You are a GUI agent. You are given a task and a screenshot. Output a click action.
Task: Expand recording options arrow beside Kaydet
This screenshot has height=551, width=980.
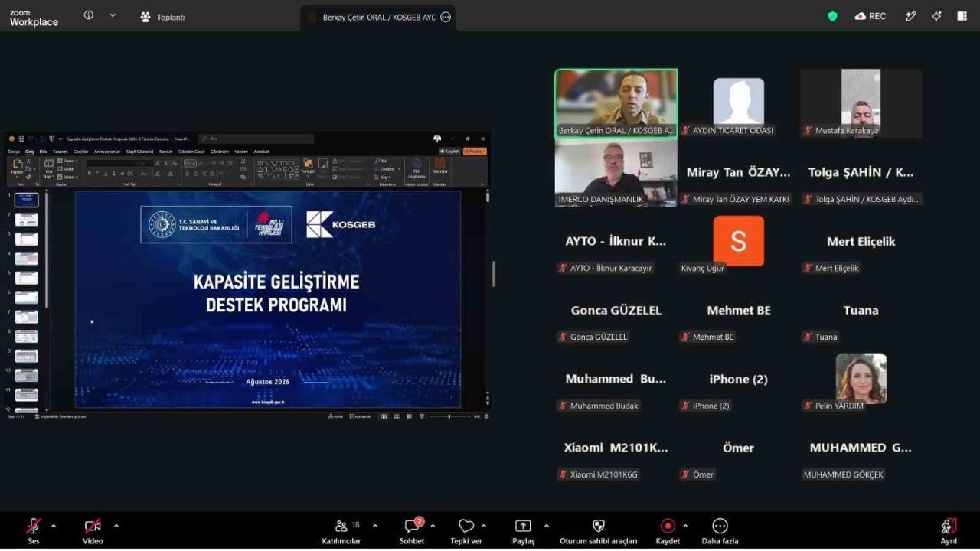(685, 526)
